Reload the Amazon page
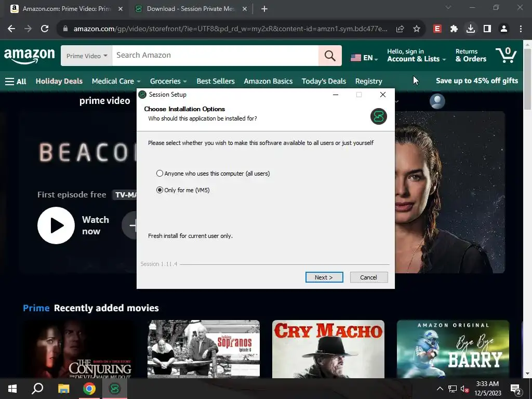The image size is (532, 399). pos(45,29)
